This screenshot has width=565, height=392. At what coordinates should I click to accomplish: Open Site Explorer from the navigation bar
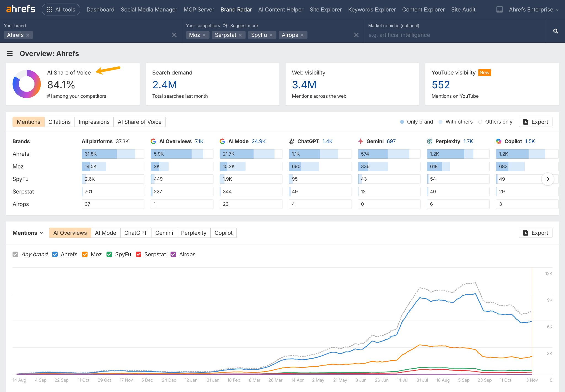click(x=326, y=9)
